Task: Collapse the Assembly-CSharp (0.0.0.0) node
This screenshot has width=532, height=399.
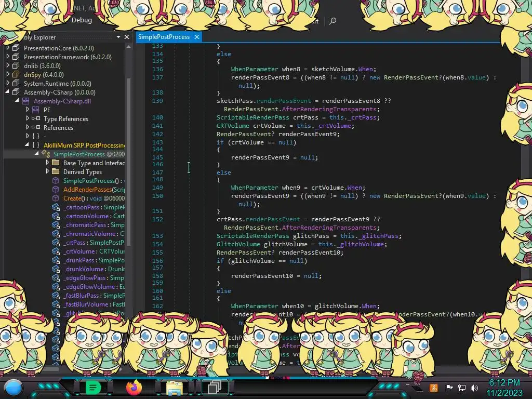Action: point(7,92)
